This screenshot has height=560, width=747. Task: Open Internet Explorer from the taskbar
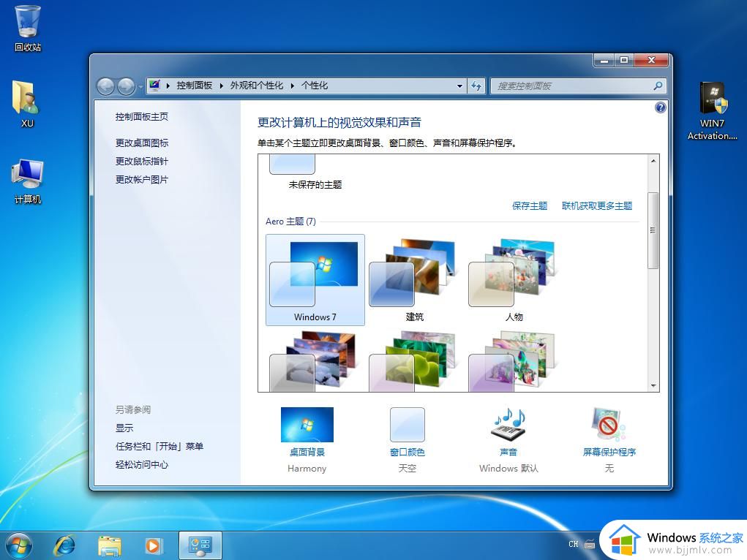click(65, 545)
